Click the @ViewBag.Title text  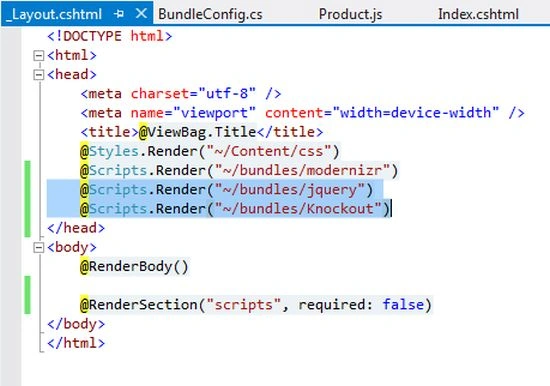(197, 132)
